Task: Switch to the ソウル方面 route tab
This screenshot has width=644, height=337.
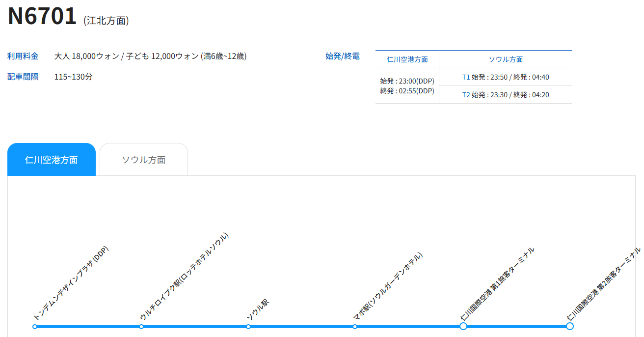Action: click(144, 160)
